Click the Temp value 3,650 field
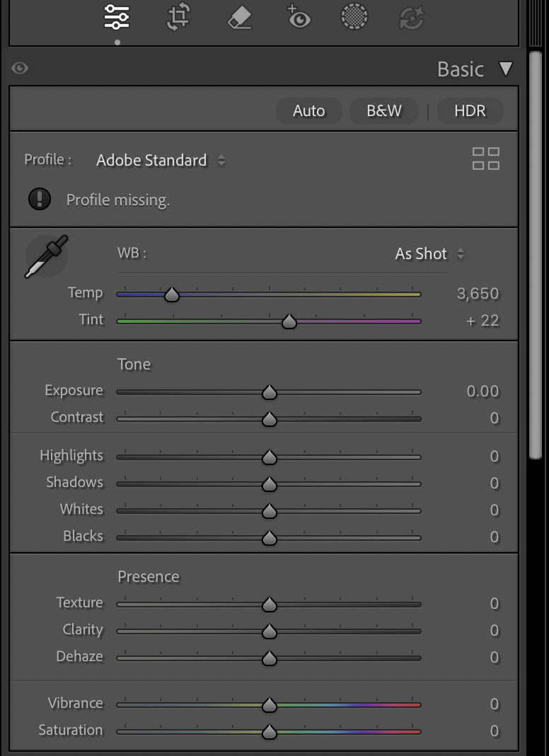This screenshot has height=756, width=549. 478,293
